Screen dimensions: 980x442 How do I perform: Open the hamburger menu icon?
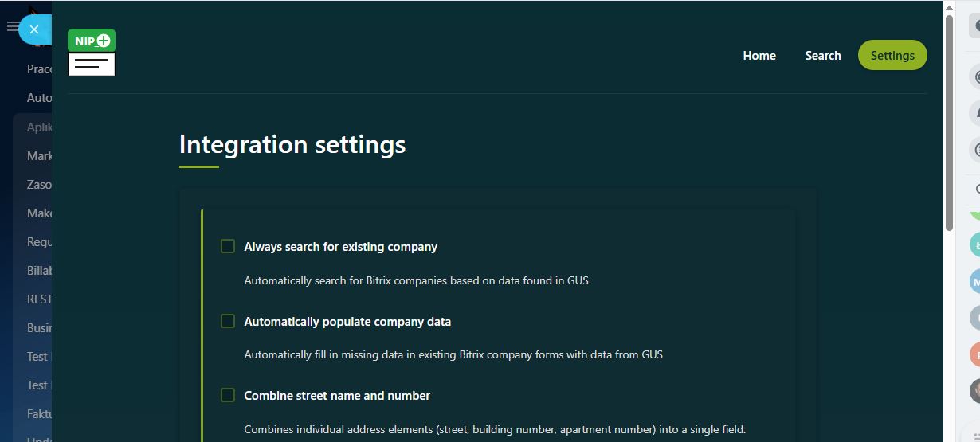12,27
